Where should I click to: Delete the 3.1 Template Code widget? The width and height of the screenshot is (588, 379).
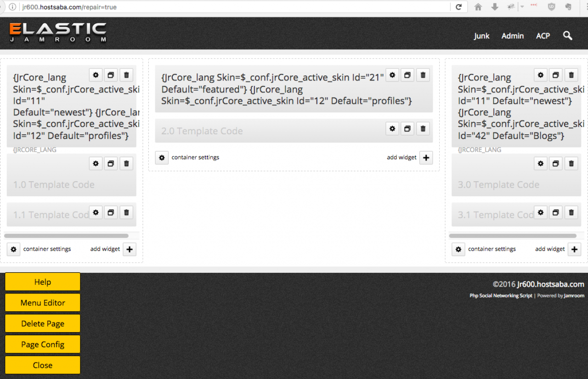571,212
